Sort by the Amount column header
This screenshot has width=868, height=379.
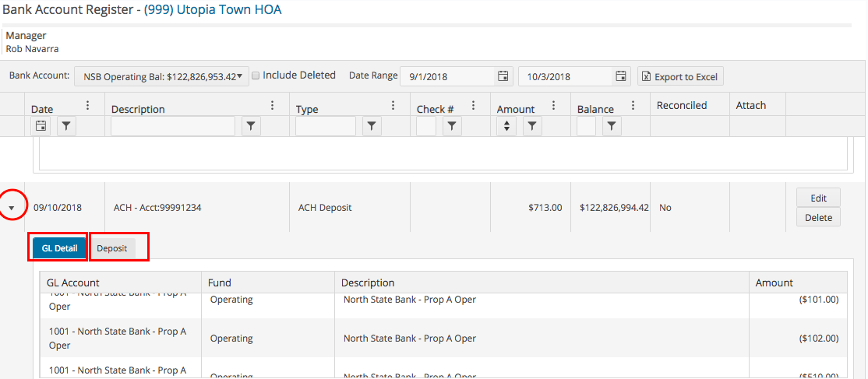pyautogui.click(x=515, y=110)
